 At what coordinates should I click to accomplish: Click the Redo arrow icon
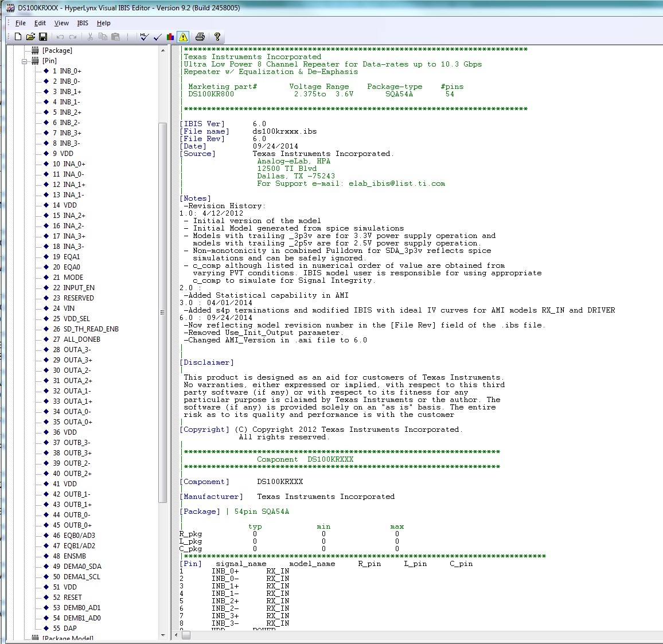coord(73,37)
